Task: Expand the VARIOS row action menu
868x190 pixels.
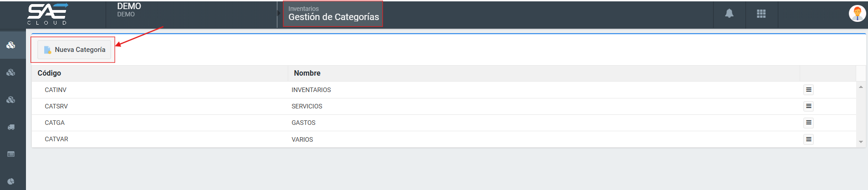Action: pyautogui.click(x=808, y=139)
